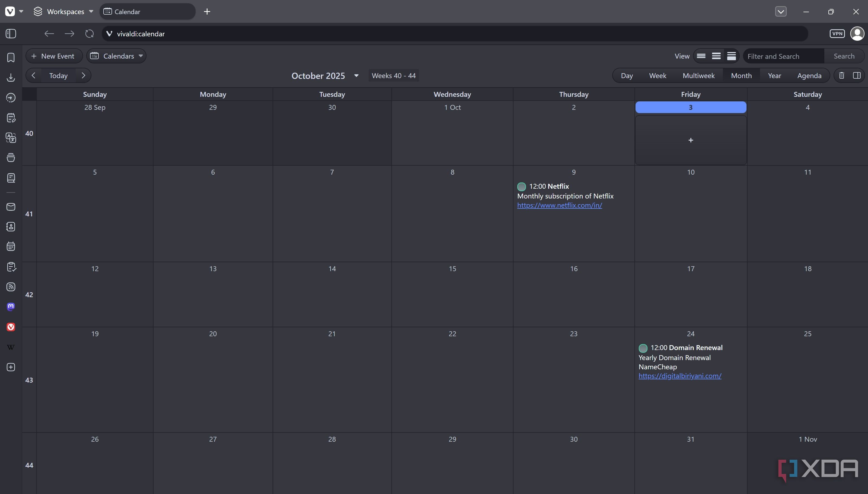This screenshot has height=494, width=868.
Task: Go to the previous month
Action: point(33,75)
